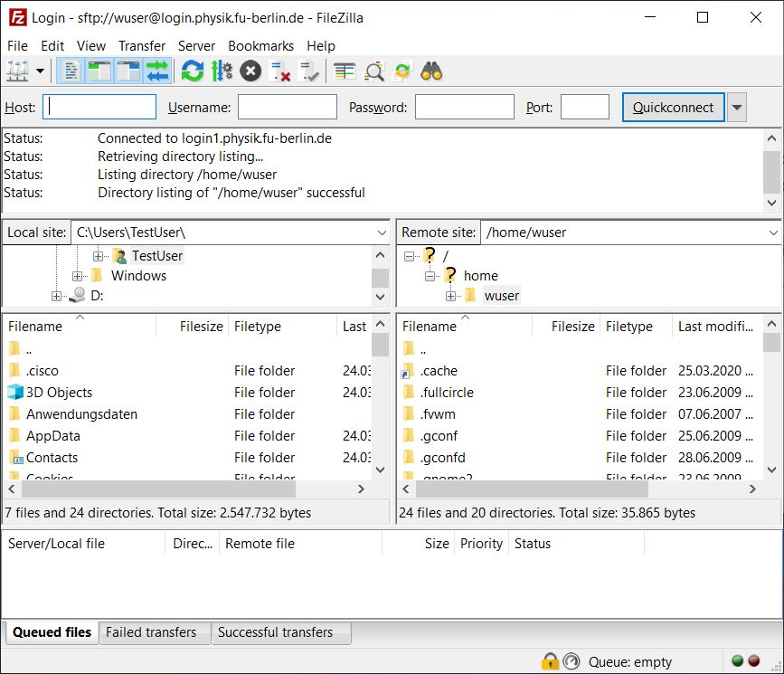This screenshot has height=674, width=784.
Task: Open the Transfer menu
Action: pyautogui.click(x=142, y=46)
